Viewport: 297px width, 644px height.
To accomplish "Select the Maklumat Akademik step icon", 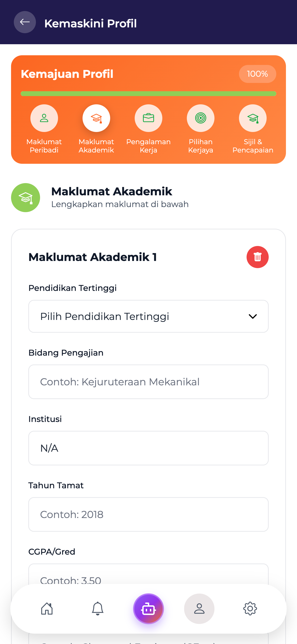I will coord(96,118).
